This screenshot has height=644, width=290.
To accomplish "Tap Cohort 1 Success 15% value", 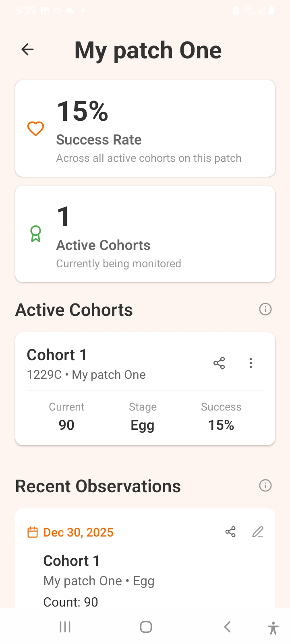I will tap(221, 425).
